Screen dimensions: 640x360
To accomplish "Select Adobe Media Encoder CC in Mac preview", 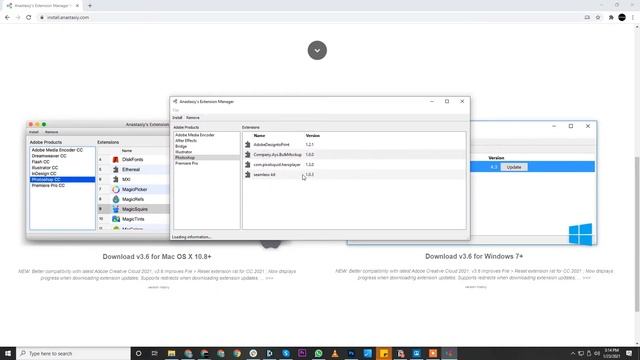I will pos(57,150).
